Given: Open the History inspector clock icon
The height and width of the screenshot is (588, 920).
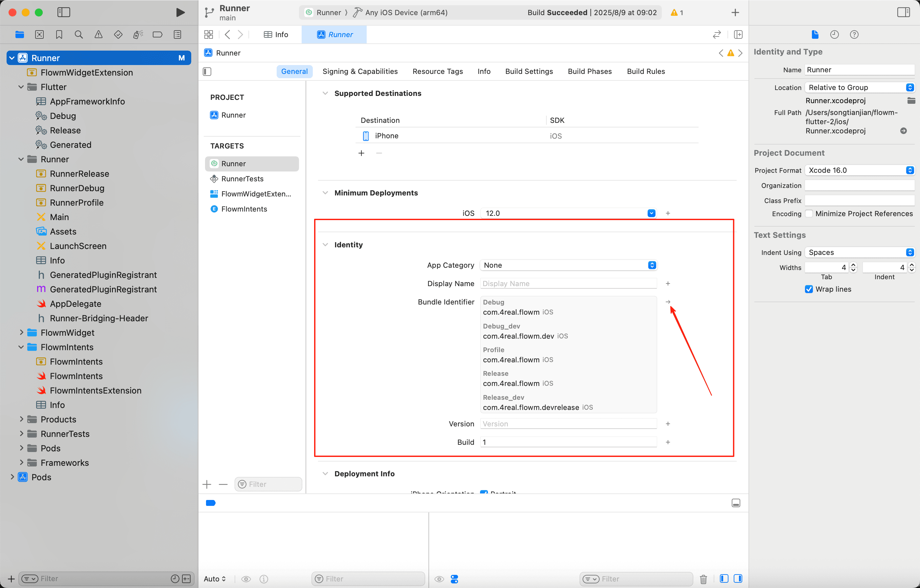Looking at the screenshot, I should pyautogui.click(x=835, y=35).
